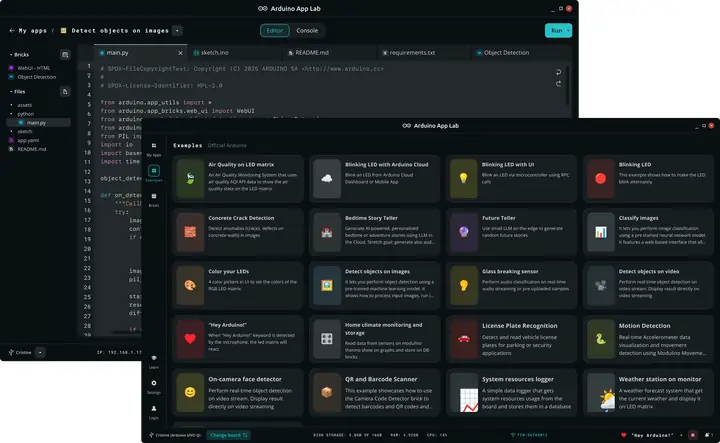This screenshot has height=443, width=720.
Task: Open the Learn sidebar icon
Action: tap(154, 361)
